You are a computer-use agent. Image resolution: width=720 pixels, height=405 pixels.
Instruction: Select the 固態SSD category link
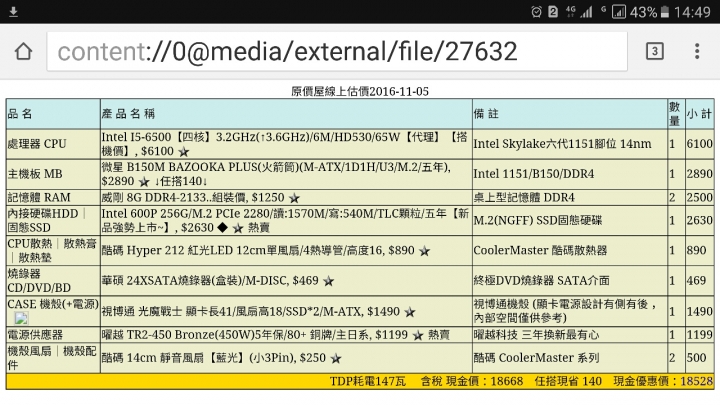tap(29, 227)
